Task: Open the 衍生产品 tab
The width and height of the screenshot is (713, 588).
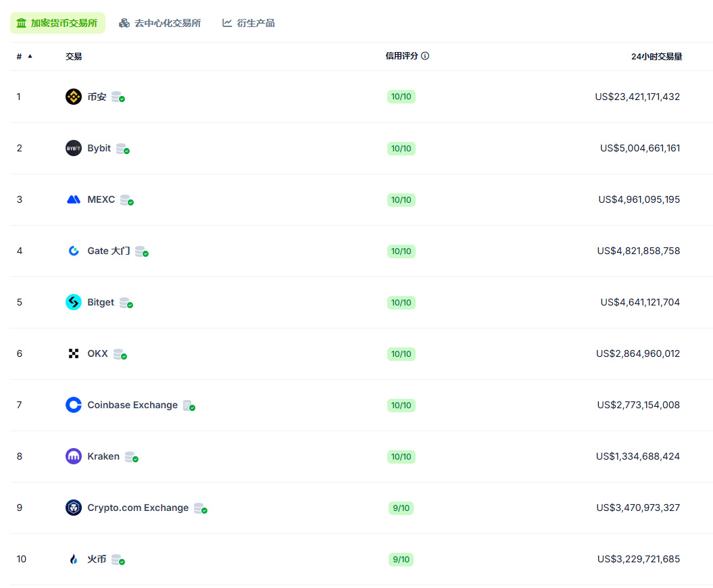Action: [x=249, y=23]
